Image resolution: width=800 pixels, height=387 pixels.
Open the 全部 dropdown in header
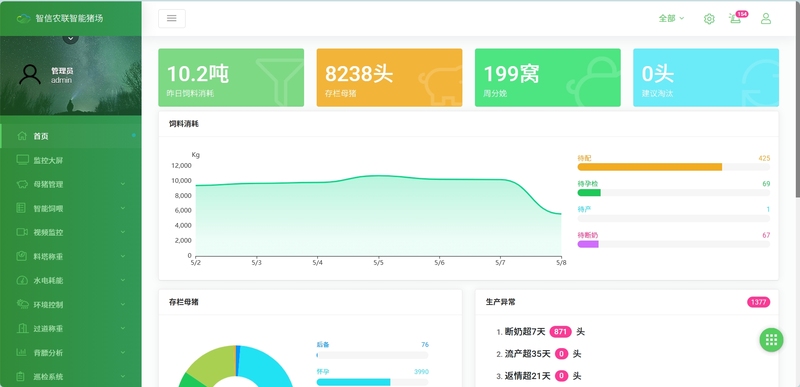coord(671,18)
